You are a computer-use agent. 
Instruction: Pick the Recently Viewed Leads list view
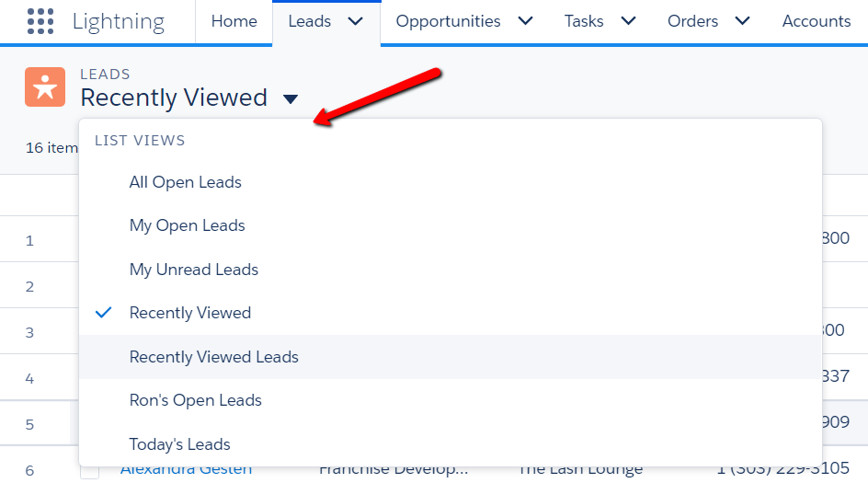(x=450, y=357)
